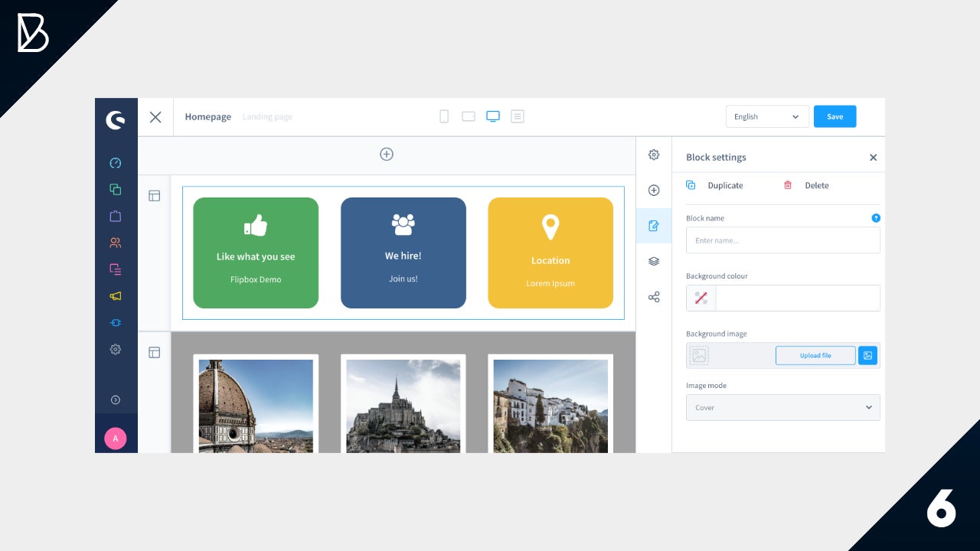The image size is (980, 551).
Task: Open the block settings edit tab
Action: [x=654, y=226]
